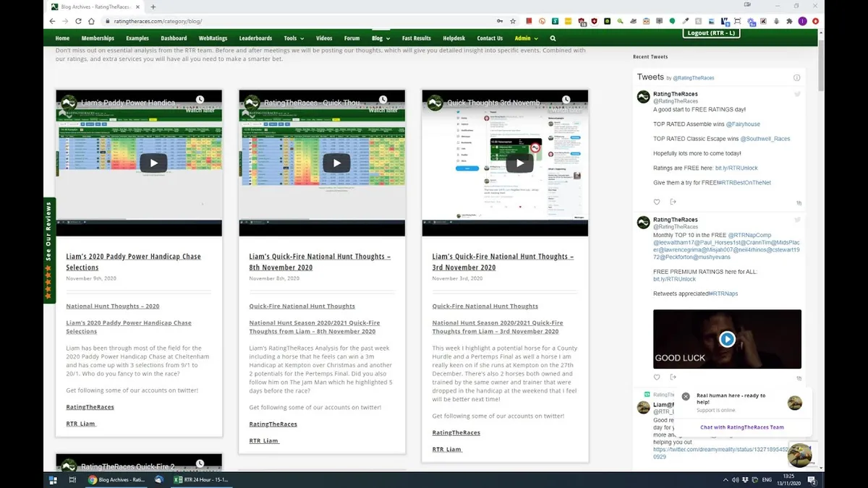This screenshot has height=488, width=868.
Task: Open Windows Start menu
Action: coord(52,479)
